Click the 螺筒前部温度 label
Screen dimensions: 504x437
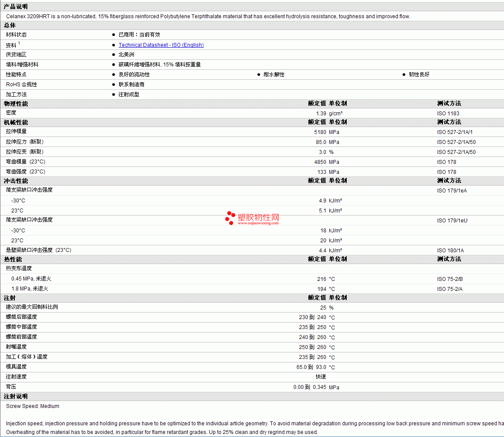point(22,337)
